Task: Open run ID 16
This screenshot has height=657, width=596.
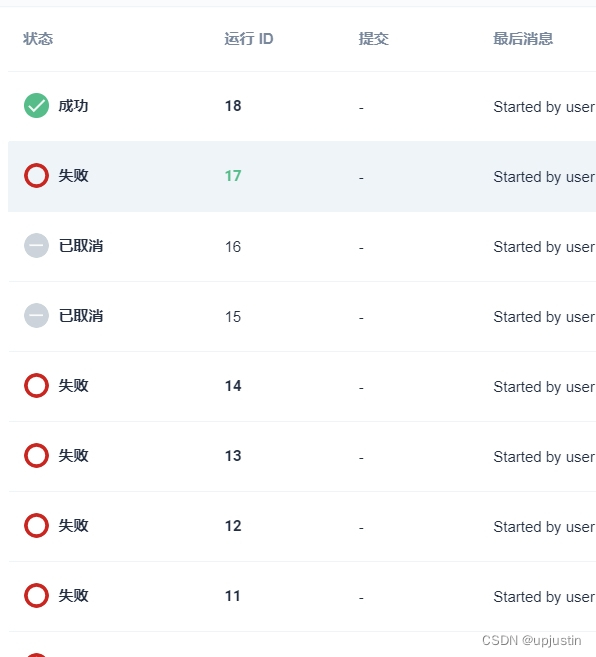Action: click(x=233, y=247)
